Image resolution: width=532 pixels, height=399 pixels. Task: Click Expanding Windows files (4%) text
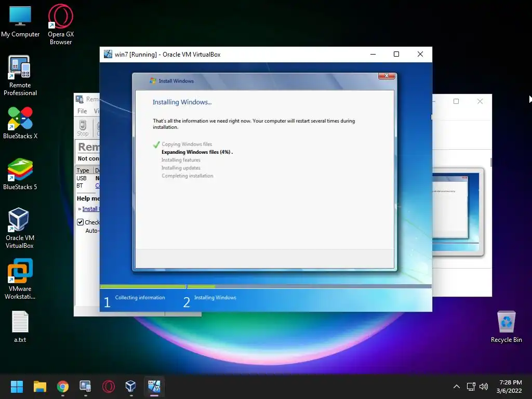(196, 152)
